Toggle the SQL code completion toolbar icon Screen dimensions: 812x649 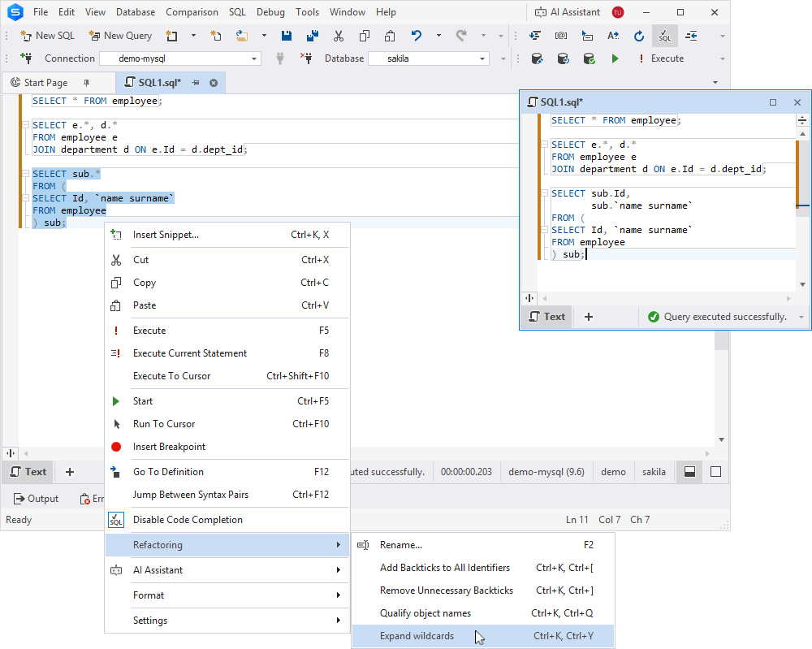point(665,36)
